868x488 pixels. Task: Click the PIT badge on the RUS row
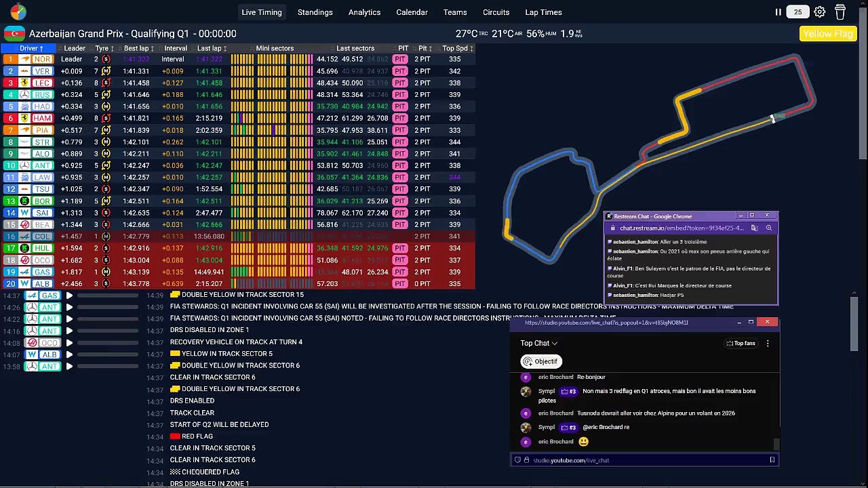click(x=400, y=94)
